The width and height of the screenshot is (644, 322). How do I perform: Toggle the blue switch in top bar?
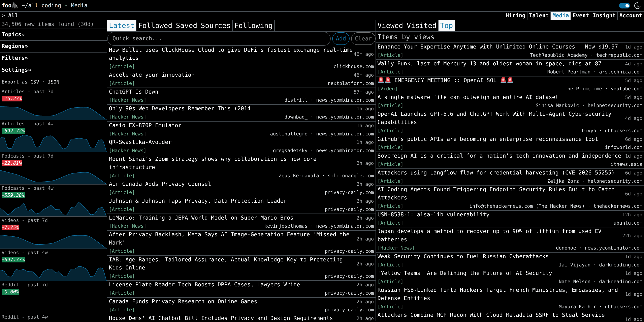(x=624, y=5)
